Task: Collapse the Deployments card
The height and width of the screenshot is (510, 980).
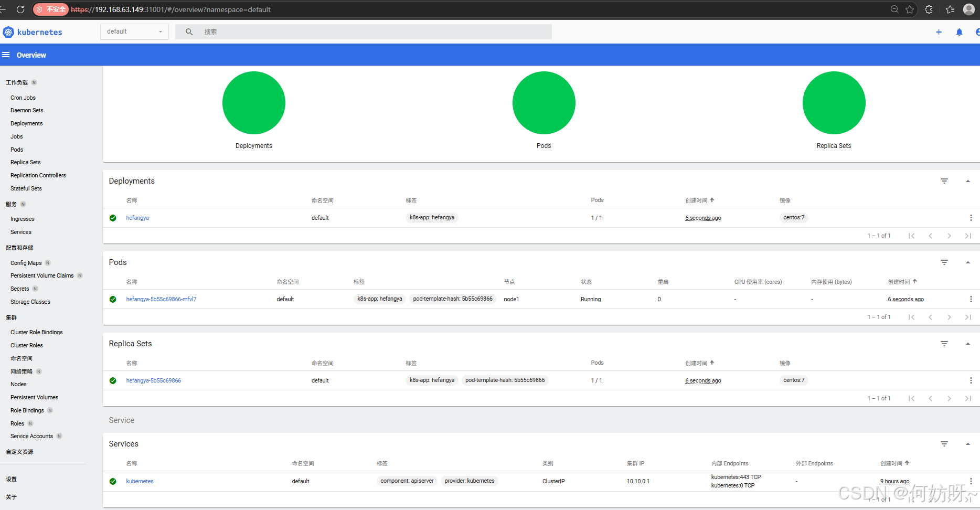Action: [x=968, y=181]
